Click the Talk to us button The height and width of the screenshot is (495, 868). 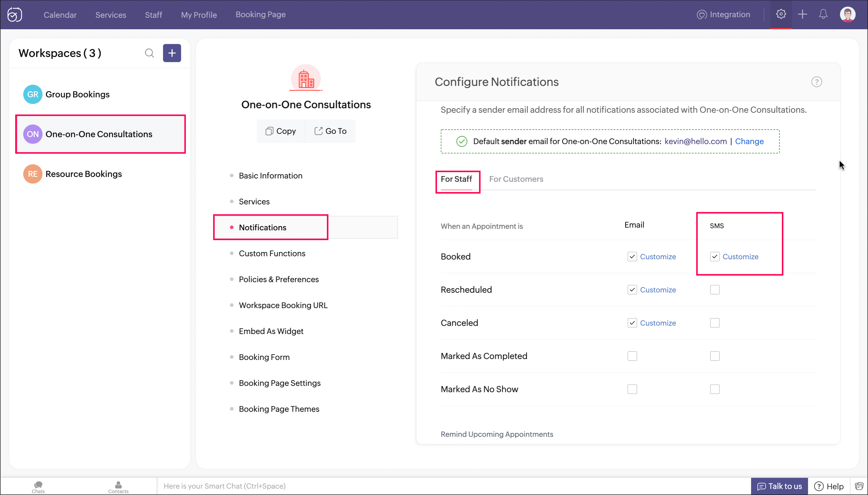click(779, 486)
